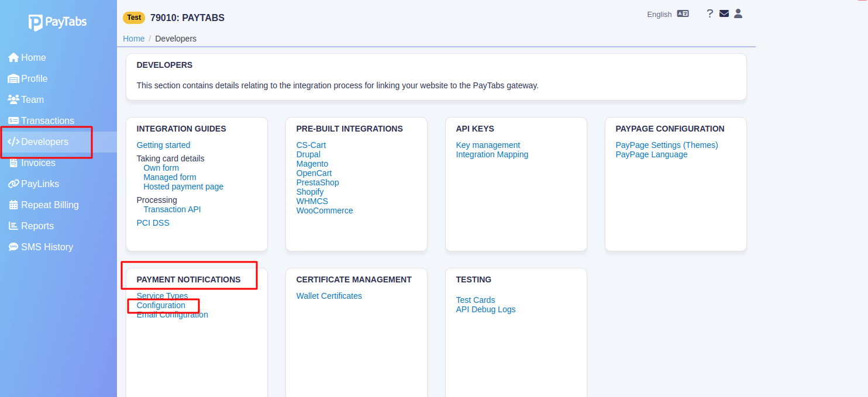Open the user account icon

click(738, 13)
